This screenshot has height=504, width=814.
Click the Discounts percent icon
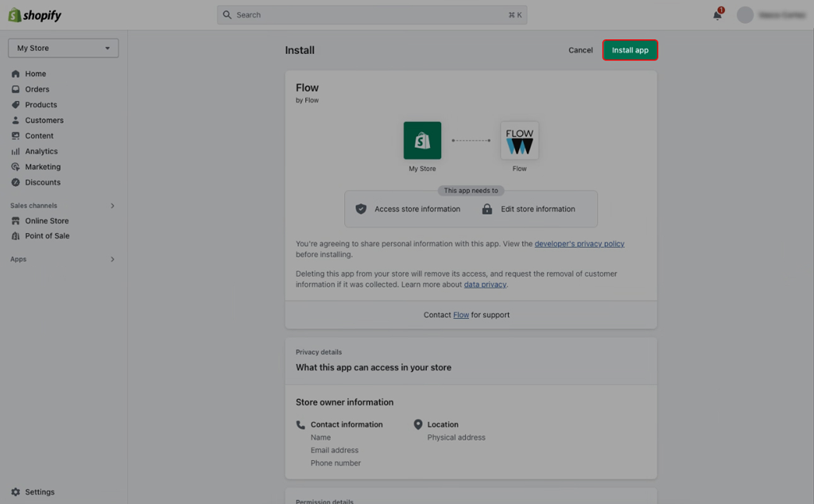click(16, 183)
